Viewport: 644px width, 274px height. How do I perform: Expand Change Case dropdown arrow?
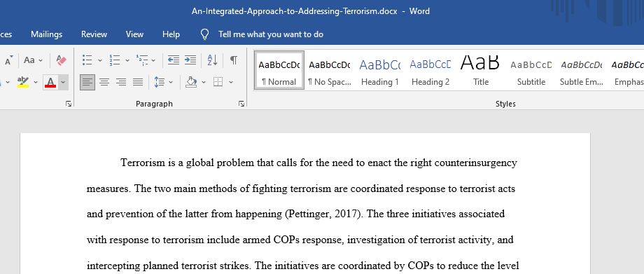click(x=41, y=60)
